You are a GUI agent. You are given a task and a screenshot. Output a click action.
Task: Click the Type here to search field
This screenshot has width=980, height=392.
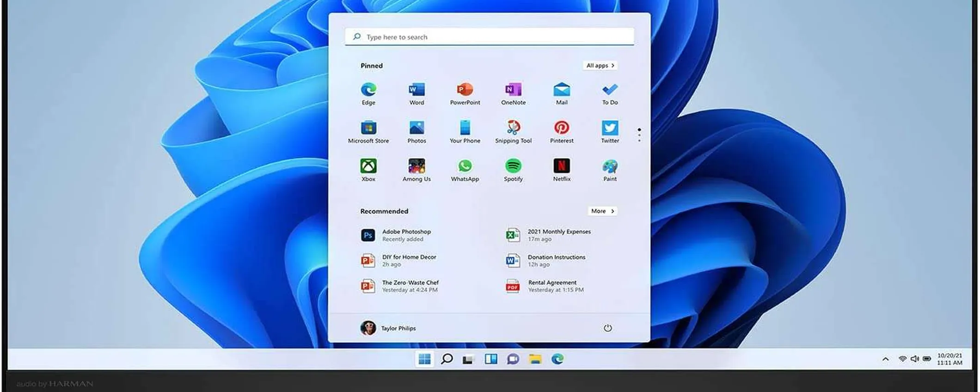pos(489,37)
